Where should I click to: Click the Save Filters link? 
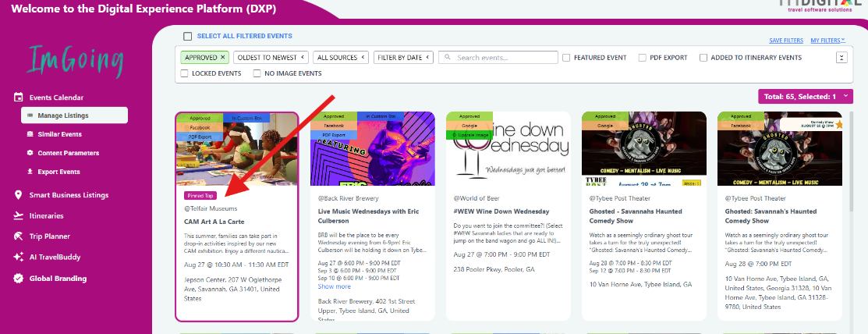(786, 41)
